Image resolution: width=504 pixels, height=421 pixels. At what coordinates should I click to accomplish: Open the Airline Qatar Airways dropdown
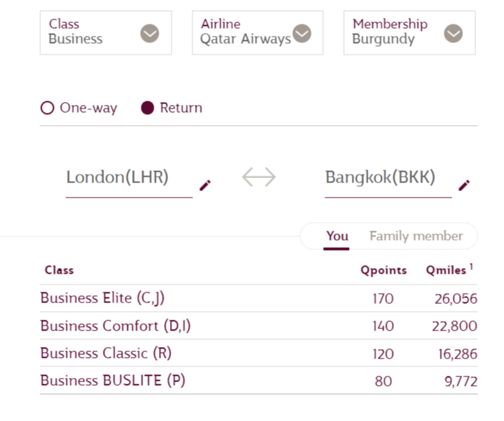(258, 33)
